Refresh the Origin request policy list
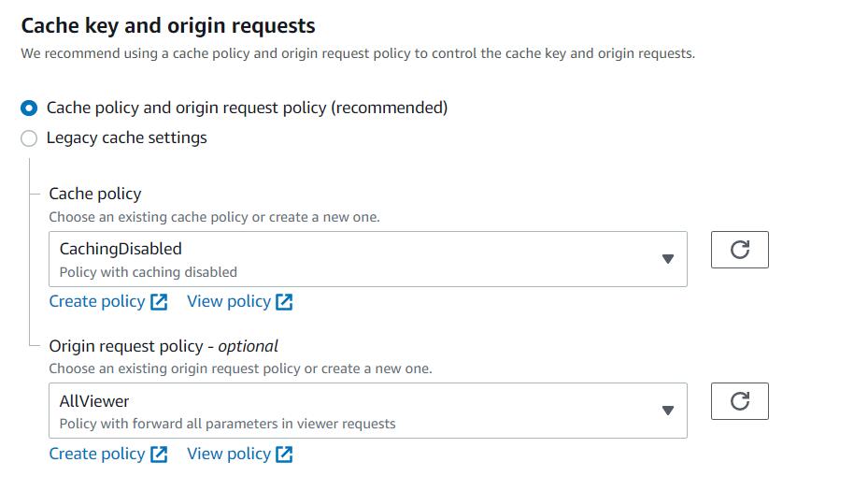Screen dimensions: 868x491 tap(739, 401)
